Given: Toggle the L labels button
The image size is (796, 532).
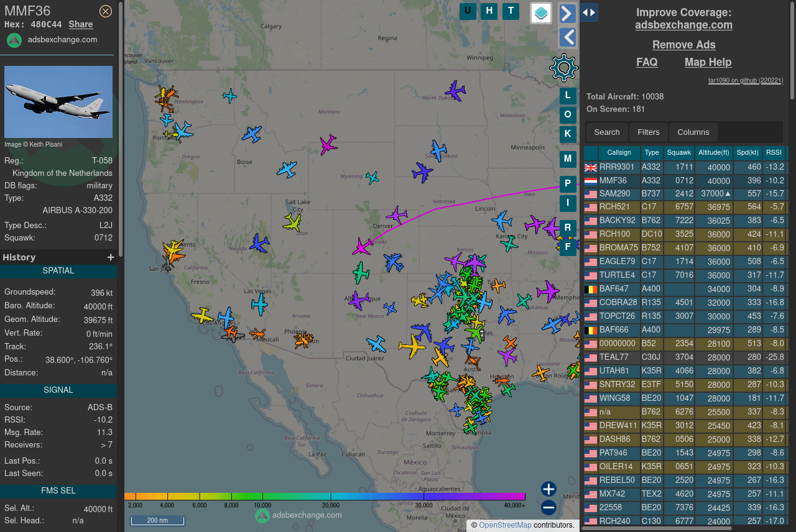Looking at the screenshot, I should [x=567, y=95].
